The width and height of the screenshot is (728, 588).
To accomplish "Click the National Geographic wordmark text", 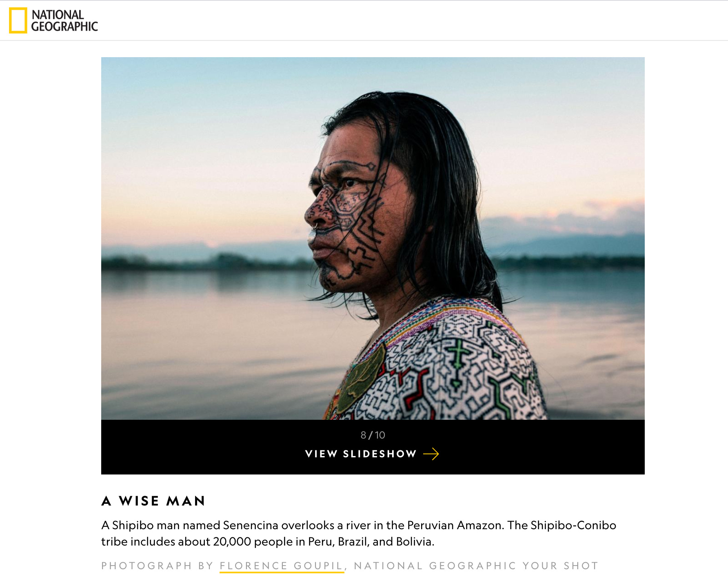I will click(x=64, y=20).
